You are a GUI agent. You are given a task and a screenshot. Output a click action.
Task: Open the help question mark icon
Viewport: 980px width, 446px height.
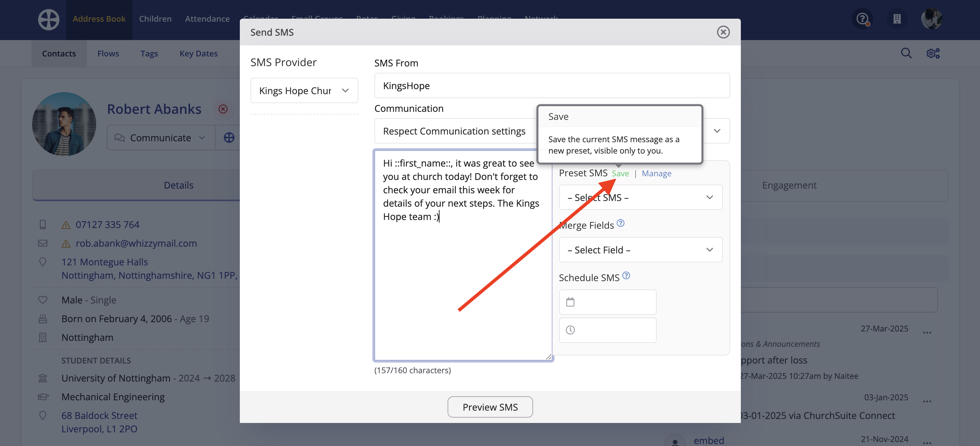click(x=862, y=19)
